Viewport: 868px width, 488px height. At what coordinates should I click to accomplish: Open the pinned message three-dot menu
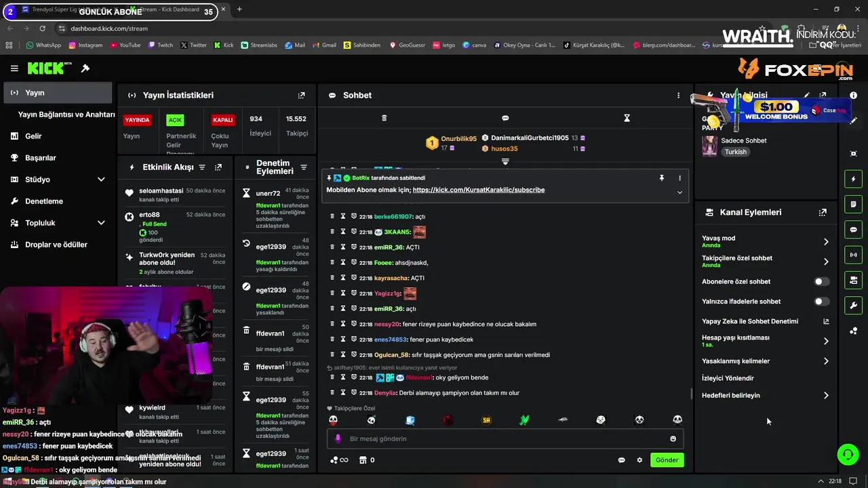click(679, 178)
